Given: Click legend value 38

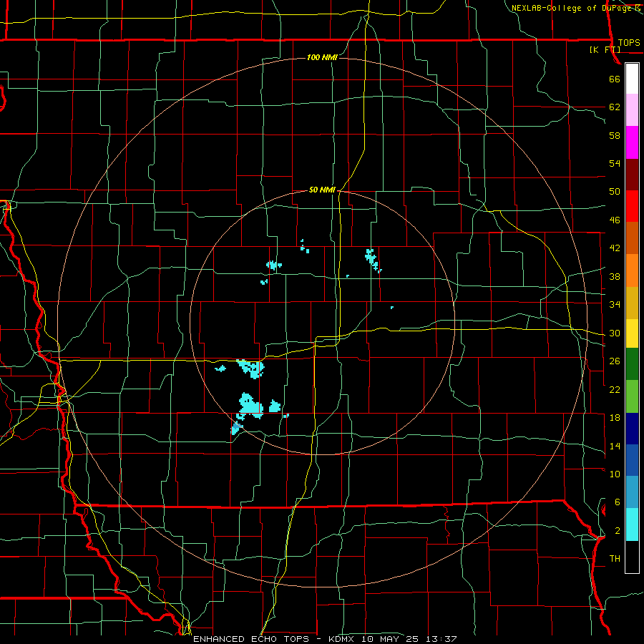Looking at the screenshot, I should [615, 276].
